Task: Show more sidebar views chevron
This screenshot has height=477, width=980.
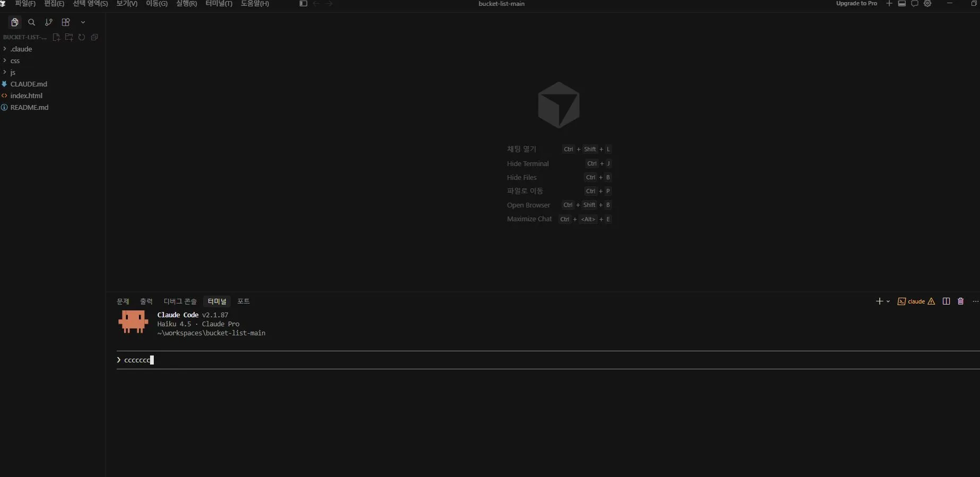Action: click(83, 22)
